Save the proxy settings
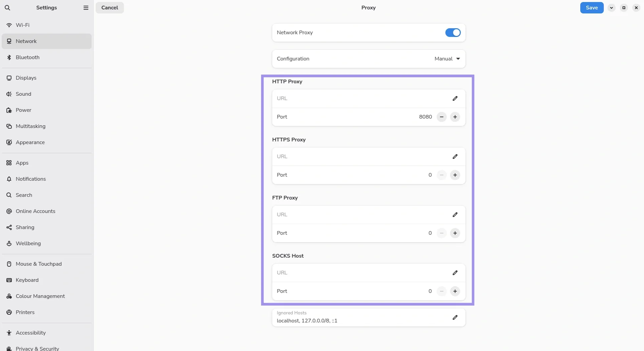The height and width of the screenshot is (351, 644). (x=592, y=8)
